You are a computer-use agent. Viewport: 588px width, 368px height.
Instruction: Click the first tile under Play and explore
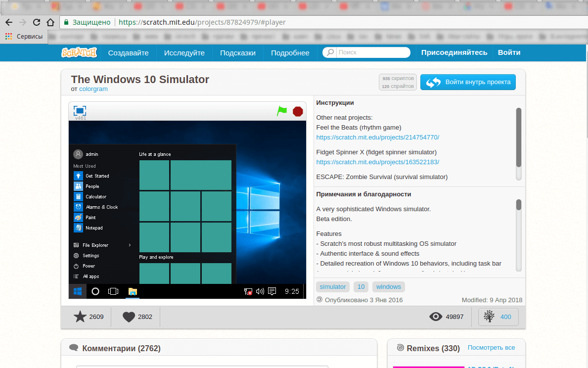pyautogui.click(x=154, y=273)
